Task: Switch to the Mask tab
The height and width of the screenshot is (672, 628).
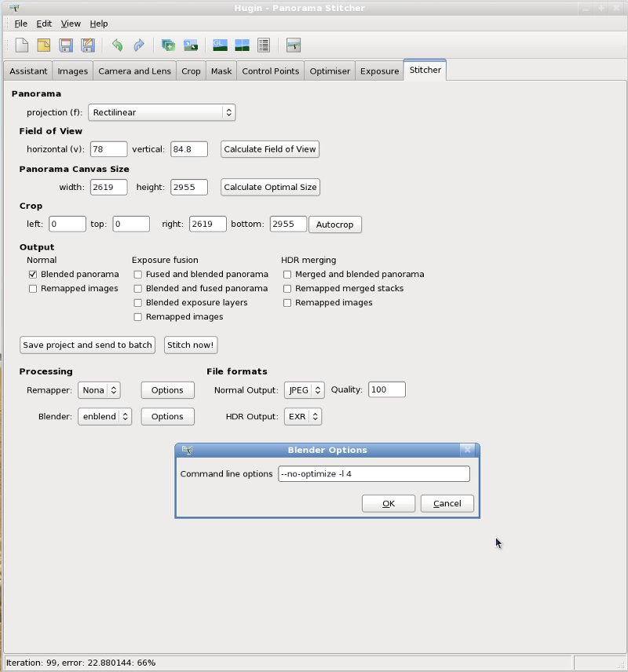Action: (221, 71)
